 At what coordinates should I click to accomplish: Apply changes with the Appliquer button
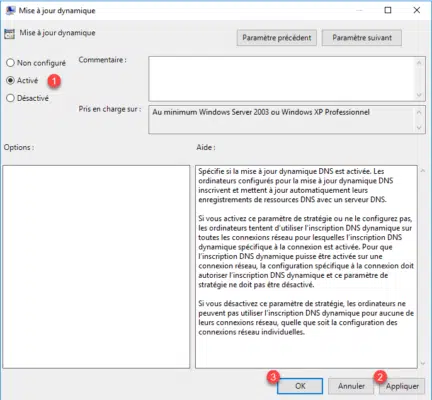[402, 386]
